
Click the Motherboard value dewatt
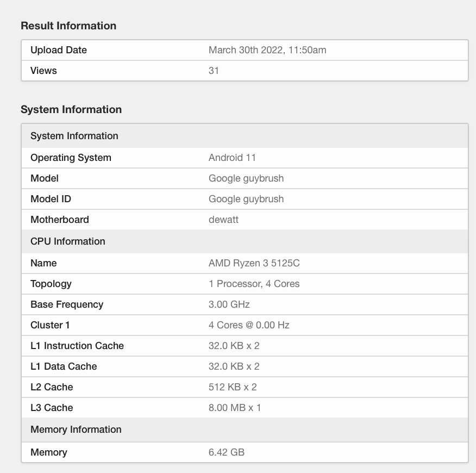tap(223, 220)
